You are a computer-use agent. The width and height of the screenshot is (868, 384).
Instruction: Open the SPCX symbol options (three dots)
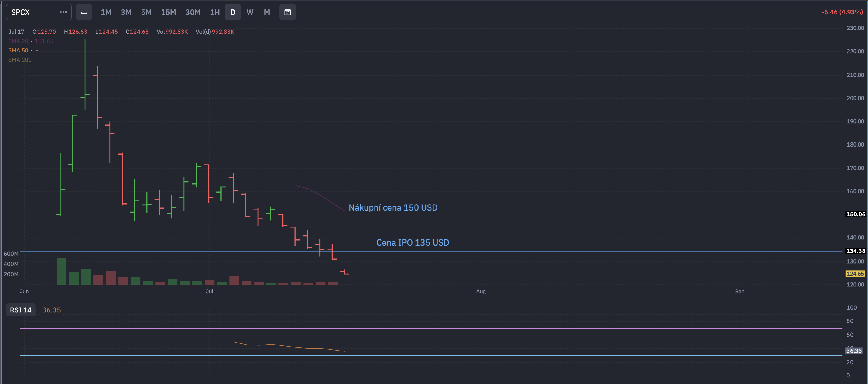pyautogui.click(x=63, y=12)
